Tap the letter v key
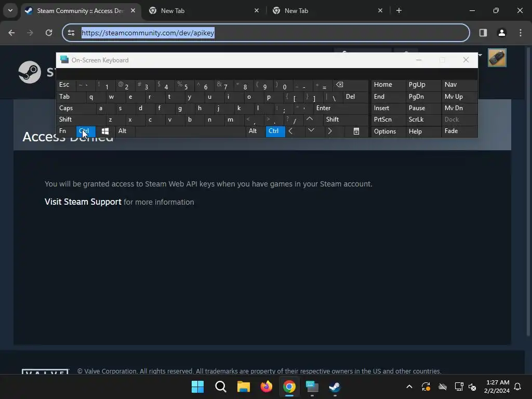This screenshot has height=399, width=532. pos(175,119)
